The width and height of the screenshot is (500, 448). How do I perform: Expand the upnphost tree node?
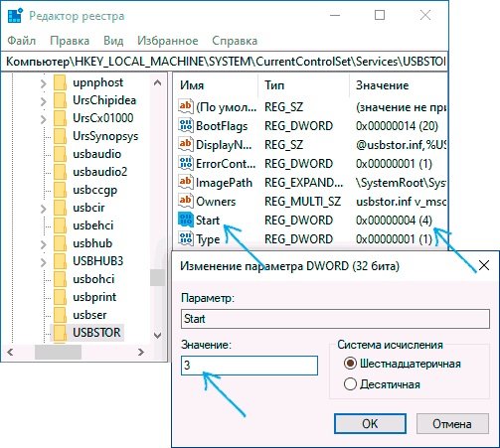[x=44, y=83]
